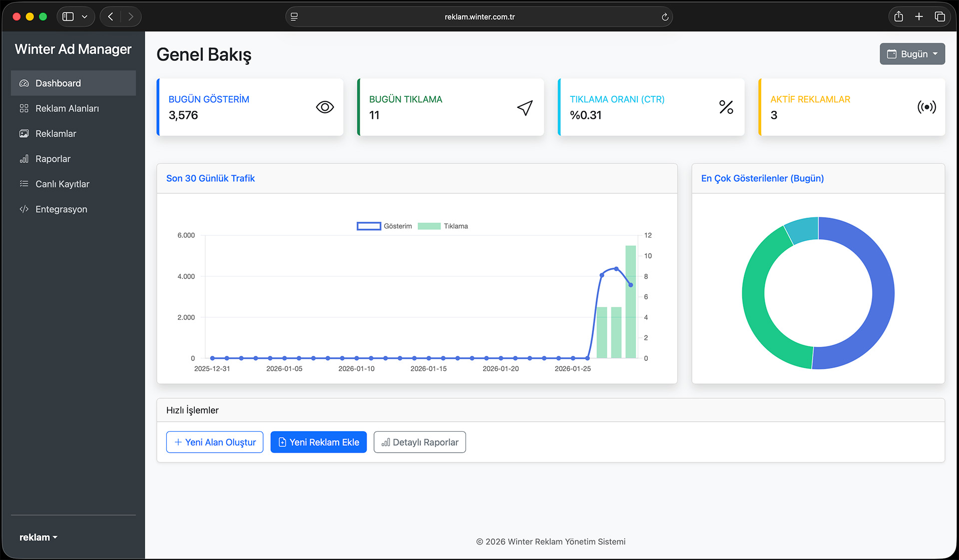
Task: Click the Safari share icon
Action: pyautogui.click(x=899, y=16)
